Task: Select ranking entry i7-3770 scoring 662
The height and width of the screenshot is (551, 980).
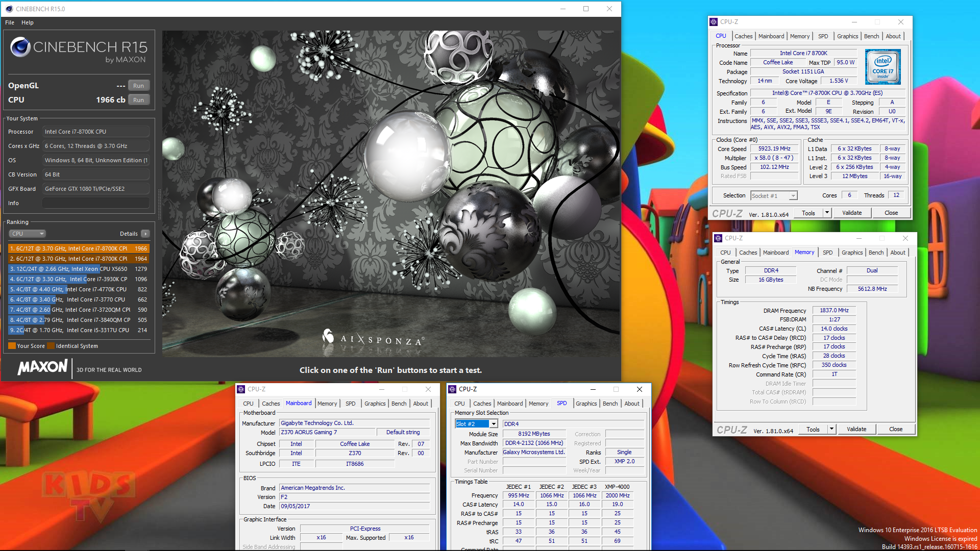Action: pyautogui.click(x=79, y=299)
